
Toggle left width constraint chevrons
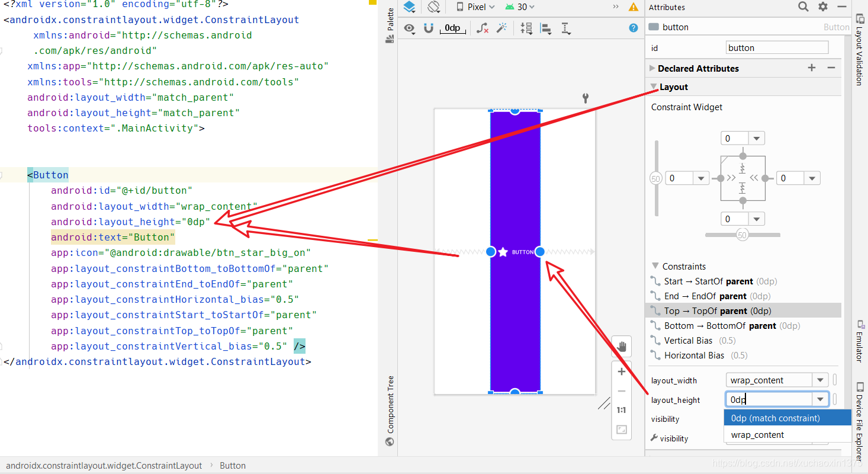(x=731, y=178)
